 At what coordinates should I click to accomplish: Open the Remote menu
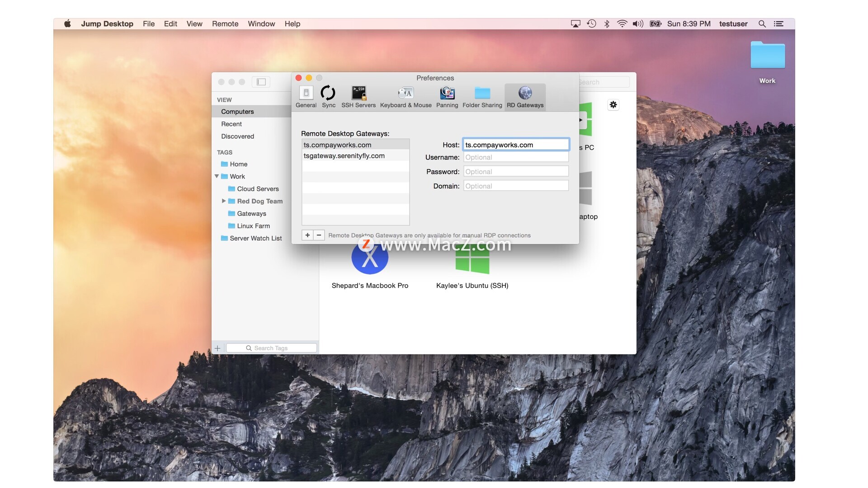[225, 23]
